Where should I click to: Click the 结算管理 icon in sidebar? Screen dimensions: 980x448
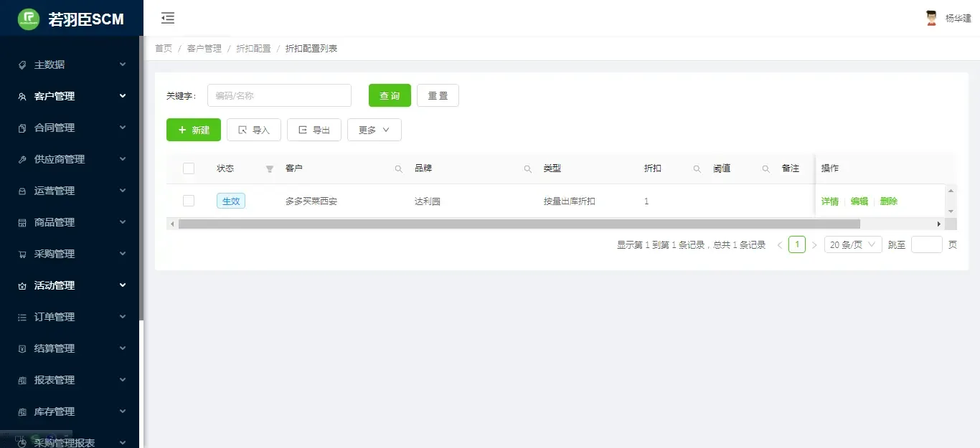point(22,348)
